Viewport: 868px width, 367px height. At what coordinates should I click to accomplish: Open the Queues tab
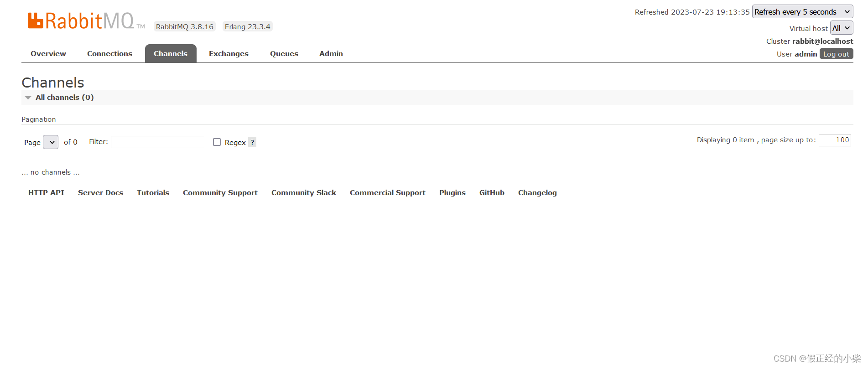[284, 53]
